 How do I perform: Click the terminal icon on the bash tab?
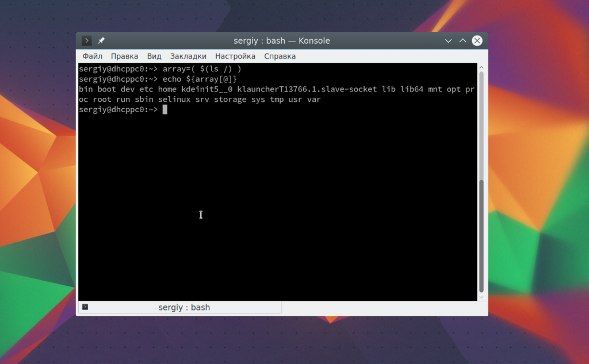85,308
